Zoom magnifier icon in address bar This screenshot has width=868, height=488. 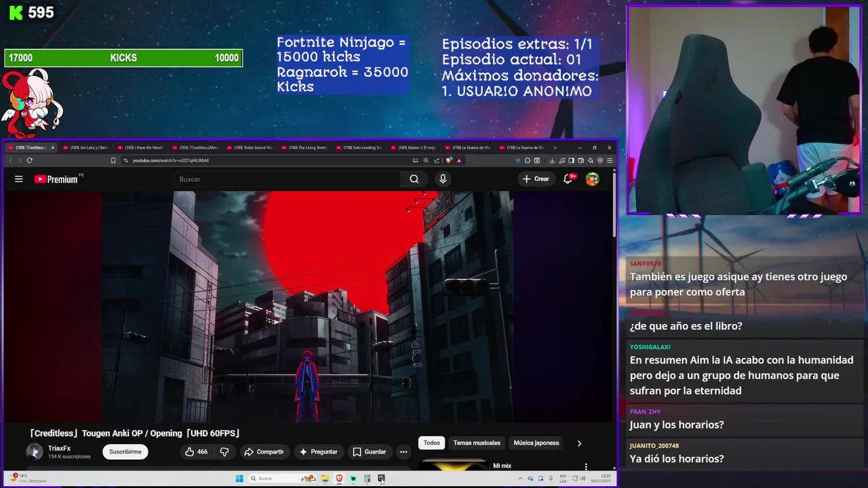(x=426, y=161)
